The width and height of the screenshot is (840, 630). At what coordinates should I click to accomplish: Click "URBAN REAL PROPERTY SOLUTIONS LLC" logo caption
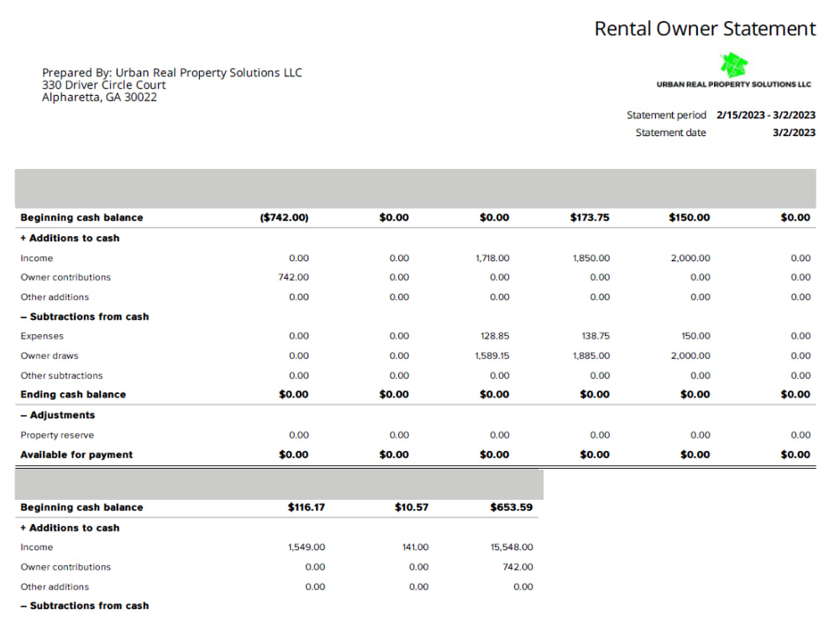pyautogui.click(x=734, y=85)
